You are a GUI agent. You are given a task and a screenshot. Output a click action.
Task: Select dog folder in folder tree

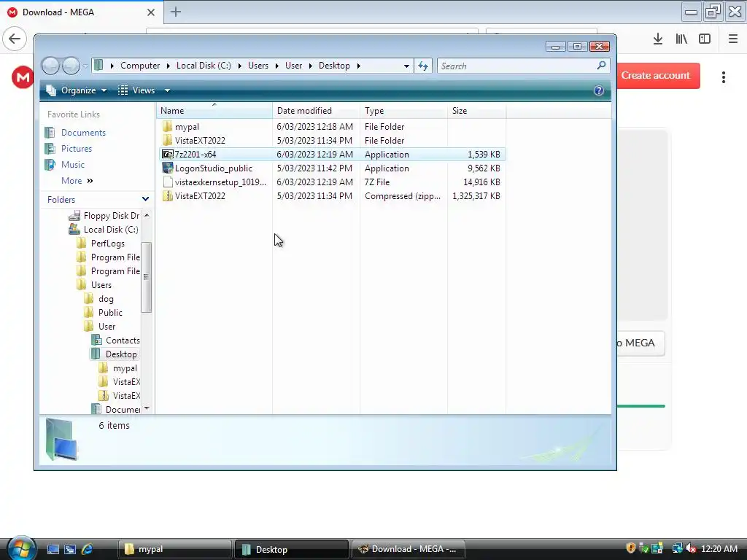coord(106,298)
